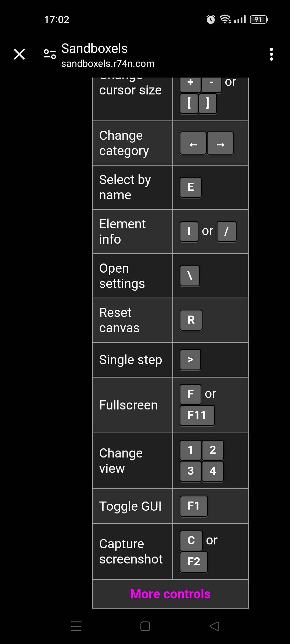
Task: Tap the More controls link
Action: pos(170,594)
